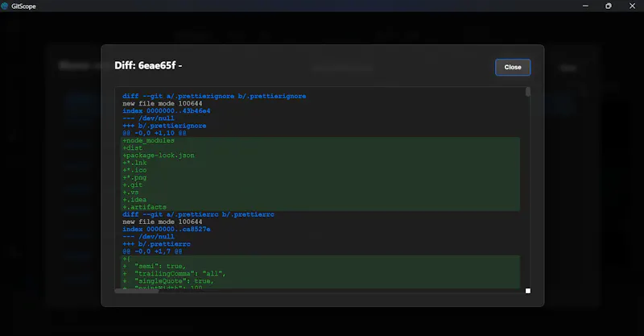Click the diff header line for .prettierignore
The height and width of the screenshot is (336, 644).
click(x=214, y=96)
